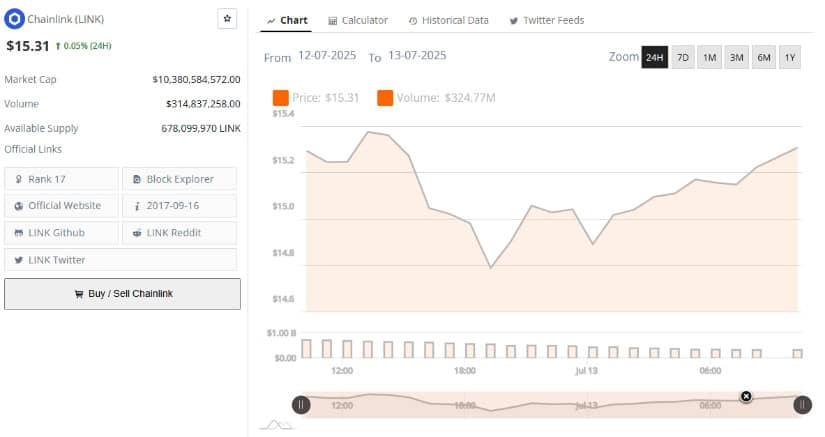Click Buy / Sell Chainlink button
The height and width of the screenshot is (437, 825).
point(123,294)
